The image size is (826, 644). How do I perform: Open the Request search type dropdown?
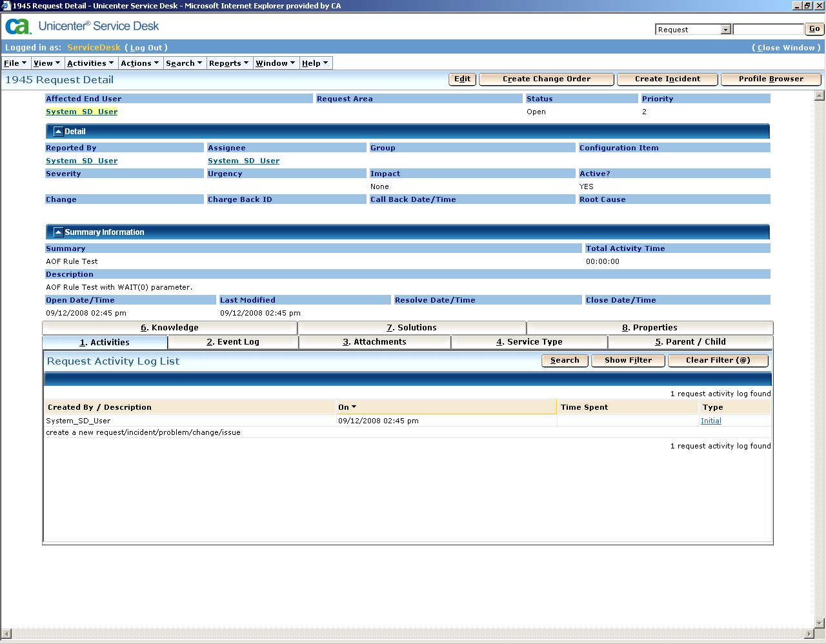725,29
